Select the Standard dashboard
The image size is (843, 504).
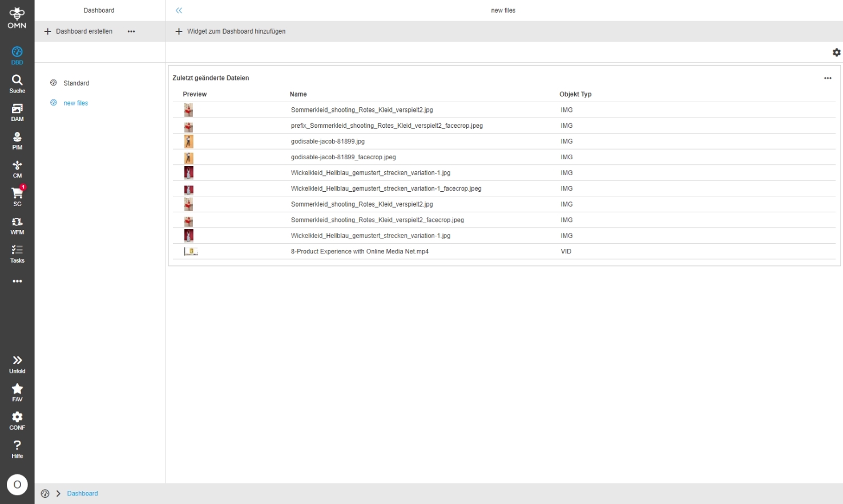pos(76,83)
